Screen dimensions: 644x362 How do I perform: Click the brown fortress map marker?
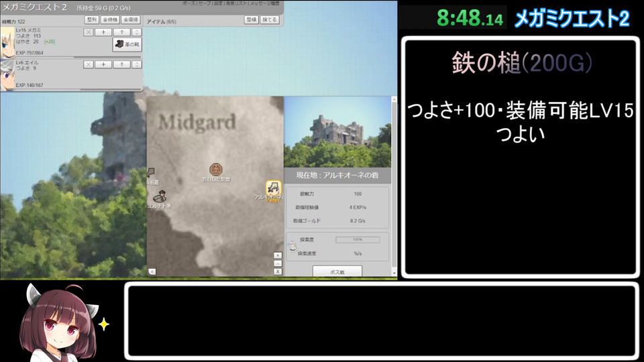tap(216, 169)
